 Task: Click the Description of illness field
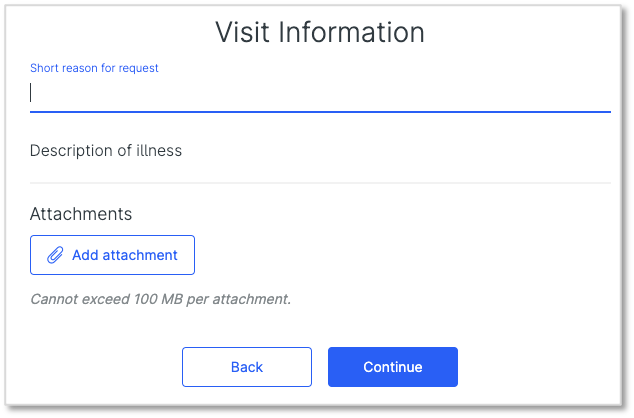pos(320,158)
